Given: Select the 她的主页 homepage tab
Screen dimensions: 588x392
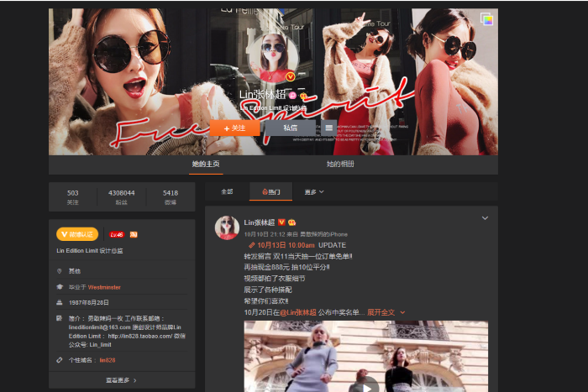Looking at the screenshot, I should pos(206,164).
